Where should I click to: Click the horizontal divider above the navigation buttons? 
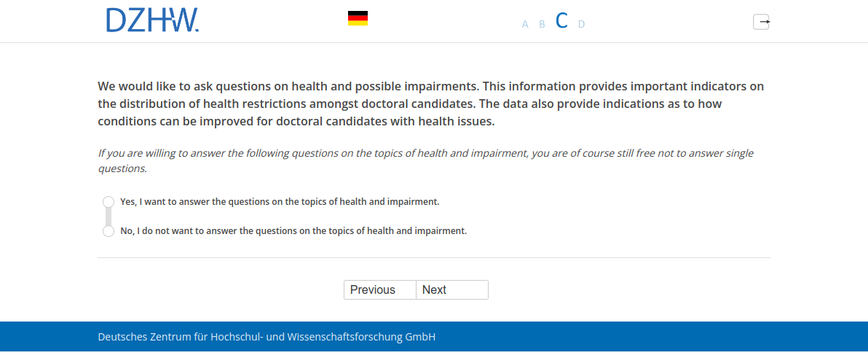(434, 258)
